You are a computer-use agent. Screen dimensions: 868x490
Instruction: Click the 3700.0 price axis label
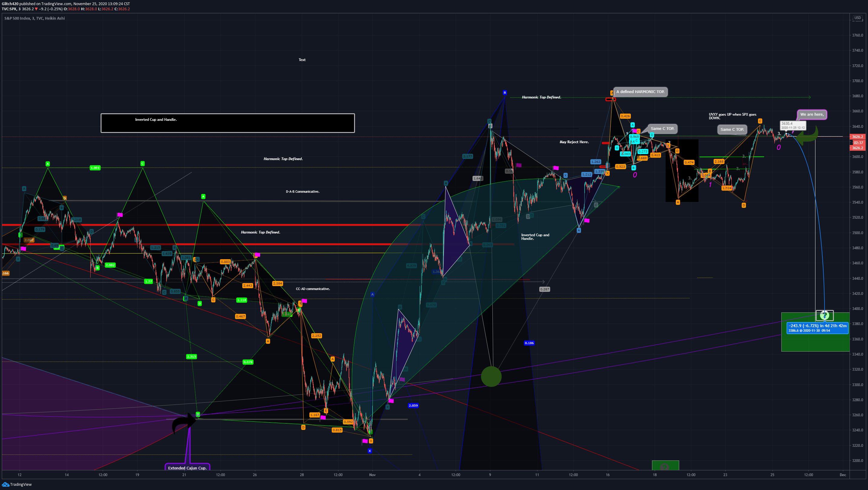[x=857, y=81]
